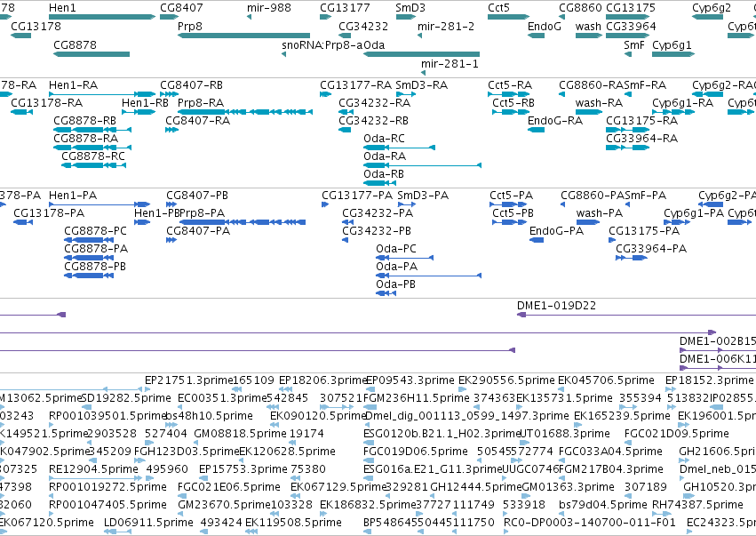Screen dimensions: 756x536
Task: Select the Oda gene bar
Action: [x=421, y=54]
